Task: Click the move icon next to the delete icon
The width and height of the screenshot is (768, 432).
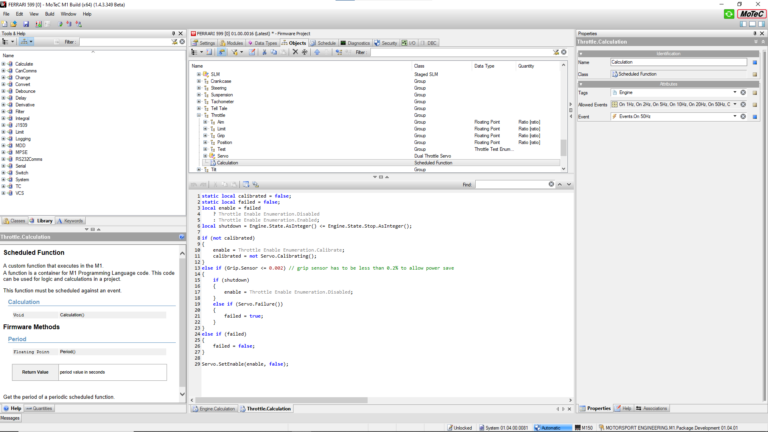Action: (304, 52)
